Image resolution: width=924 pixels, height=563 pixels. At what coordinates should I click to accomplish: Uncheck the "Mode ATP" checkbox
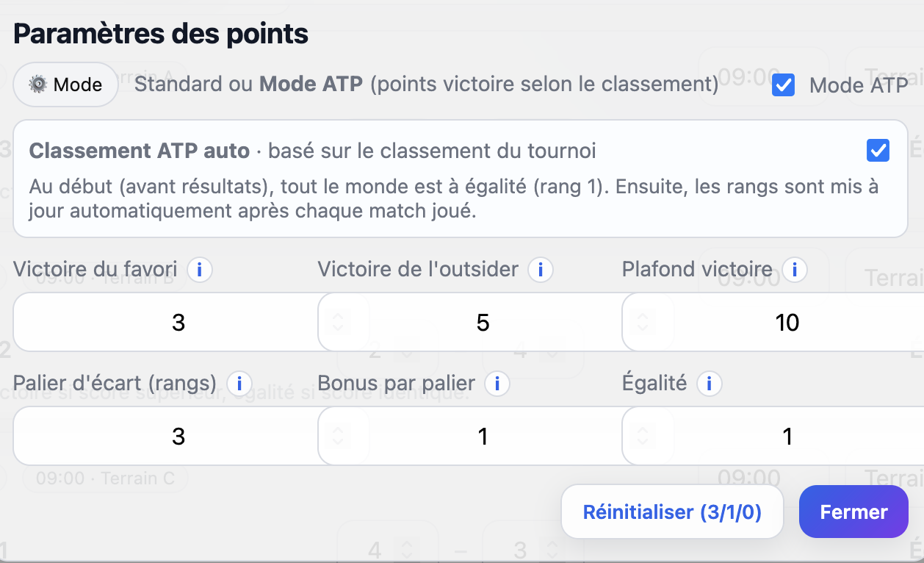click(x=783, y=85)
